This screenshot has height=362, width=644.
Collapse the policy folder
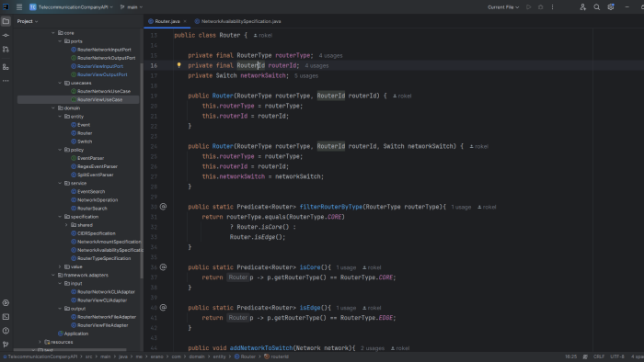pyautogui.click(x=60, y=150)
